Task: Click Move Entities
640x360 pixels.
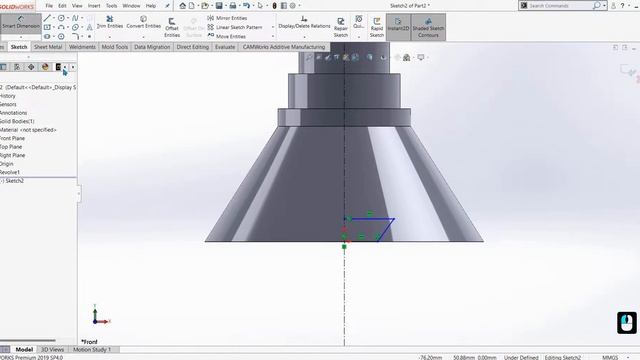Action: [x=227, y=36]
